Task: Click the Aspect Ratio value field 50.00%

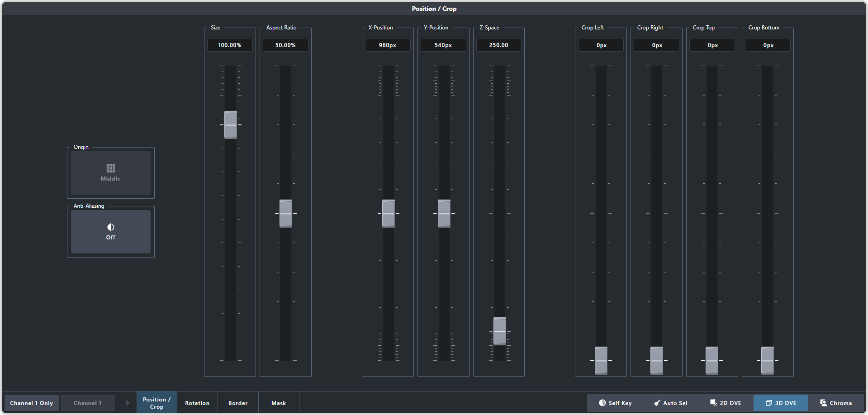Action: [285, 45]
